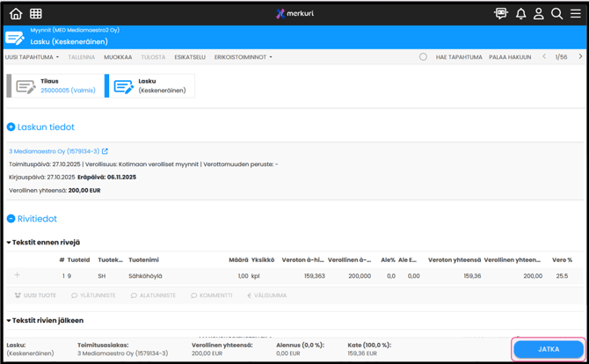Open the 3 Mediamaestro Oy customer link
The width and height of the screenshot is (589, 364).
(x=53, y=151)
